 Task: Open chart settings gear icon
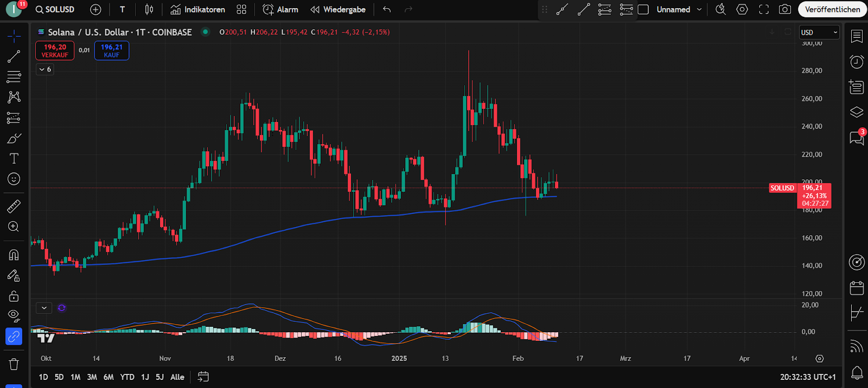click(742, 9)
